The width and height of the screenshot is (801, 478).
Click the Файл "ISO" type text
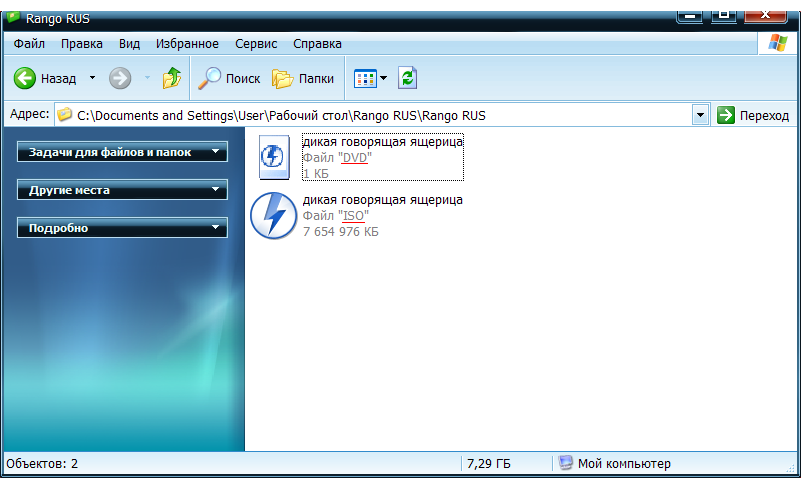[x=336, y=216]
